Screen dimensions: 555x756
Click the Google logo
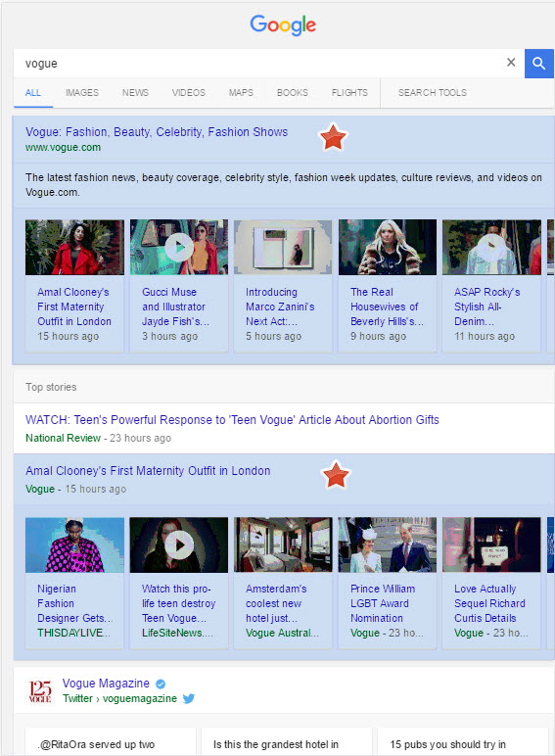pos(283,24)
